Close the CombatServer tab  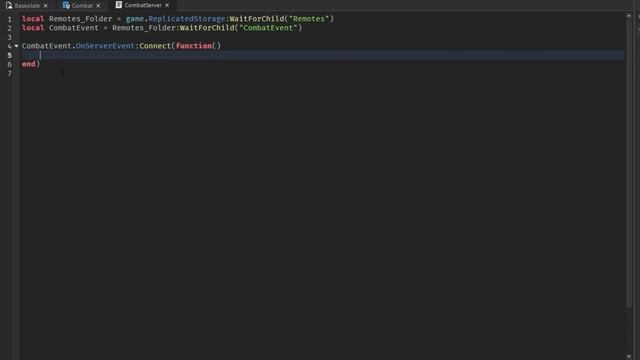(167, 5)
